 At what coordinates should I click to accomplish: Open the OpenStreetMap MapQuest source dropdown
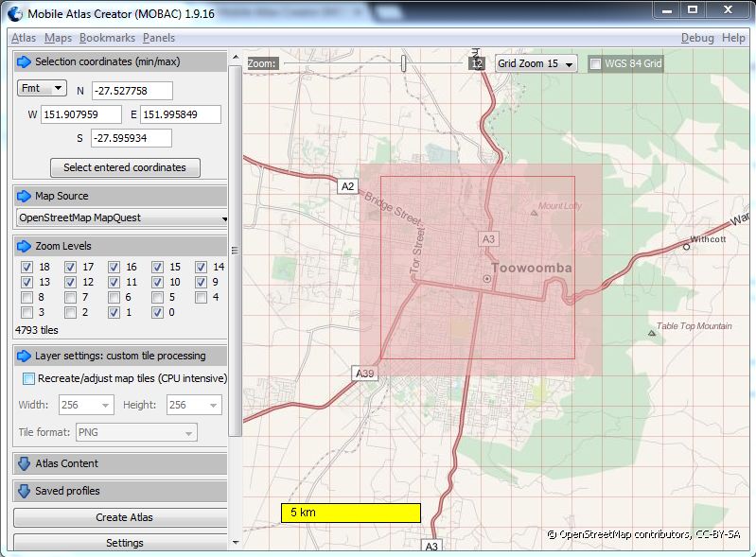[x=122, y=218]
